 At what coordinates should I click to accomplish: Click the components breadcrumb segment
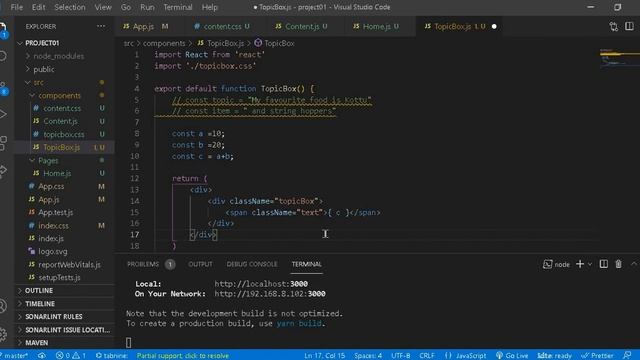tap(164, 43)
